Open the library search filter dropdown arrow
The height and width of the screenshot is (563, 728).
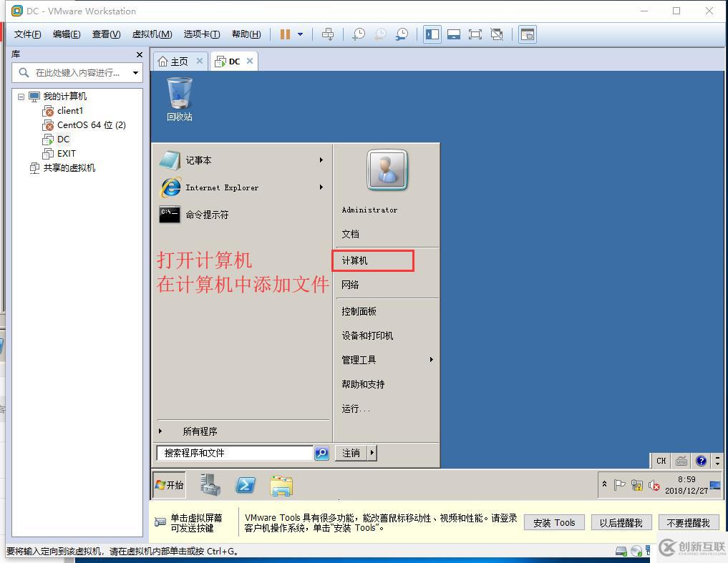[x=135, y=73]
